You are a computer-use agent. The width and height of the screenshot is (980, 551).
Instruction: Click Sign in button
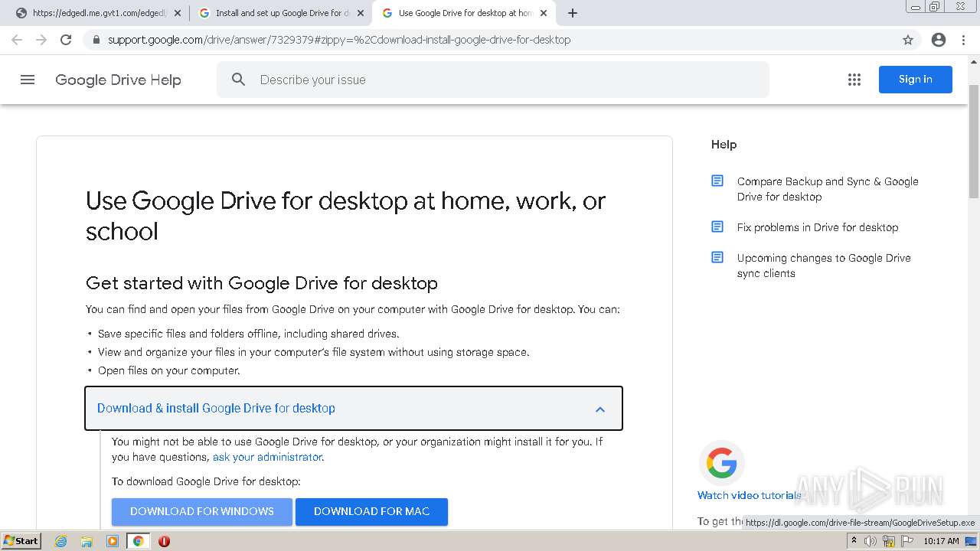915,80
